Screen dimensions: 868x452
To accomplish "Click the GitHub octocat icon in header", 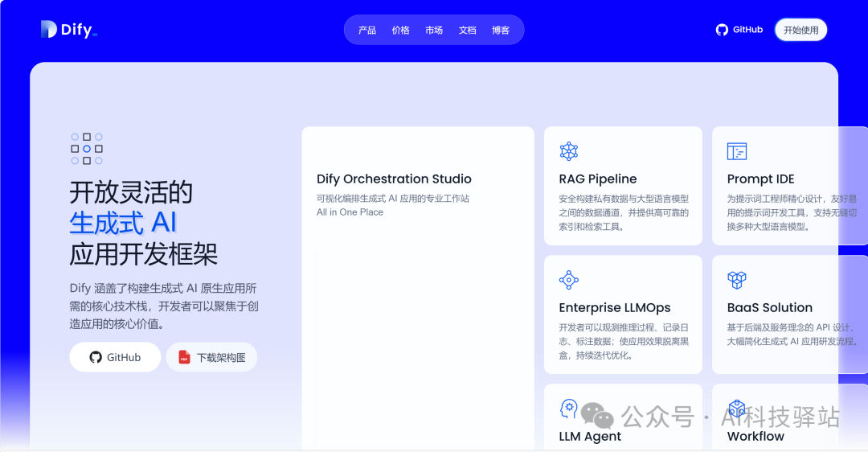I will click(x=722, y=30).
